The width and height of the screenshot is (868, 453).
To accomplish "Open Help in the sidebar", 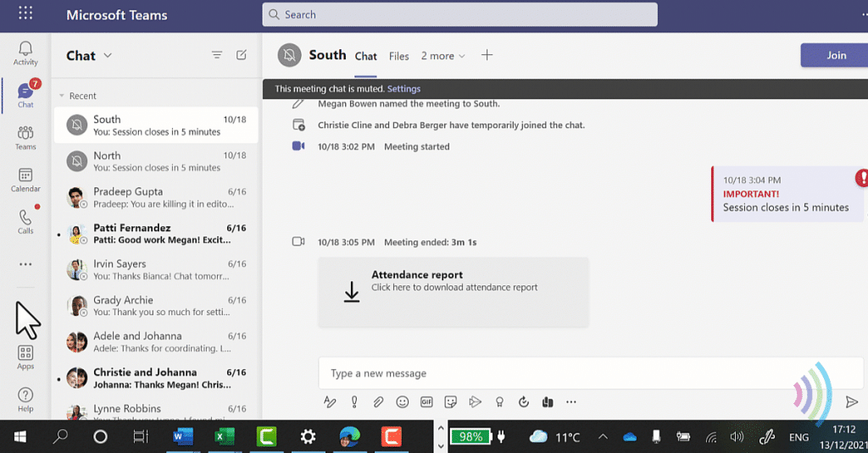I will 25,400.
